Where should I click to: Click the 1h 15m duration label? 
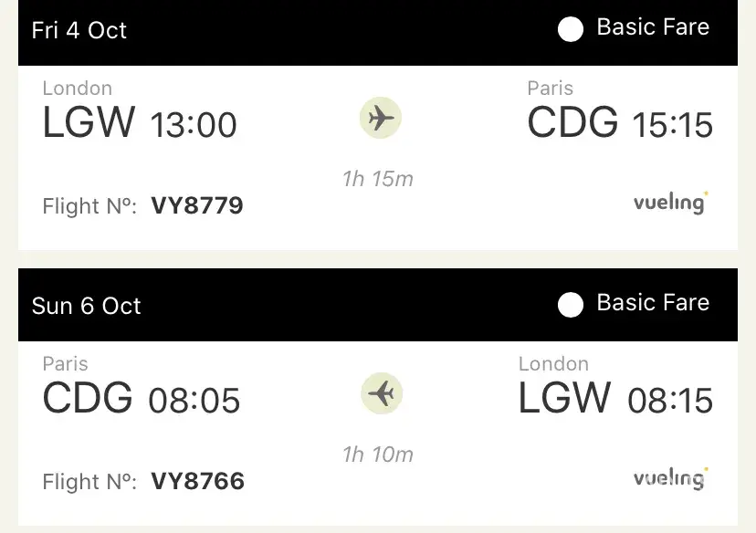[x=378, y=179]
